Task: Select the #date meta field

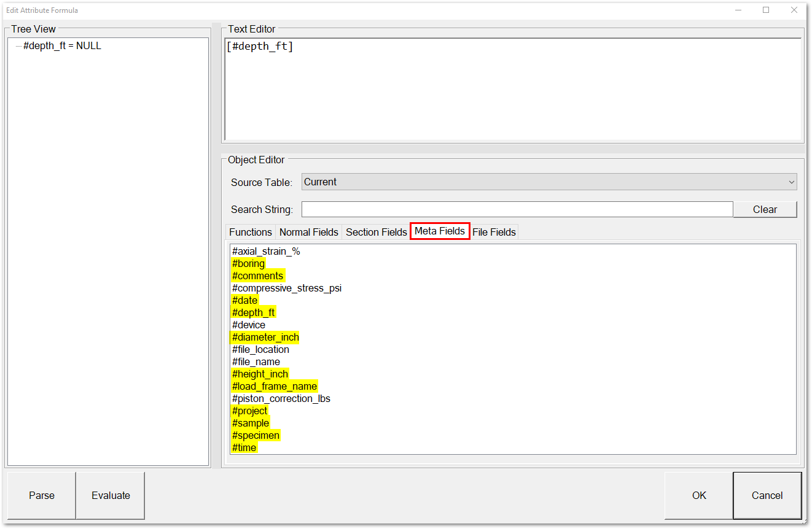Action: pos(244,300)
